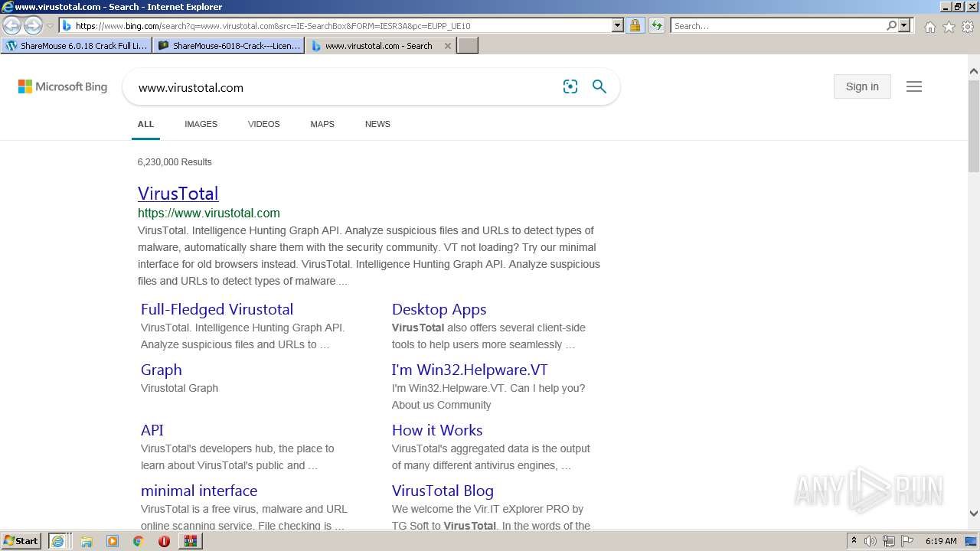
Task: Click the refresh page icon
Action: (x=656, y=25)
